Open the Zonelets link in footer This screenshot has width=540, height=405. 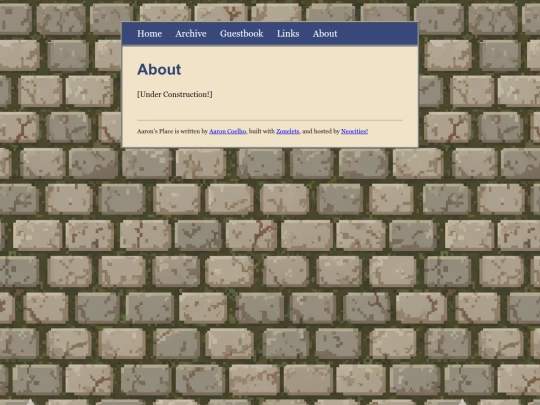(x=288, y=131)
